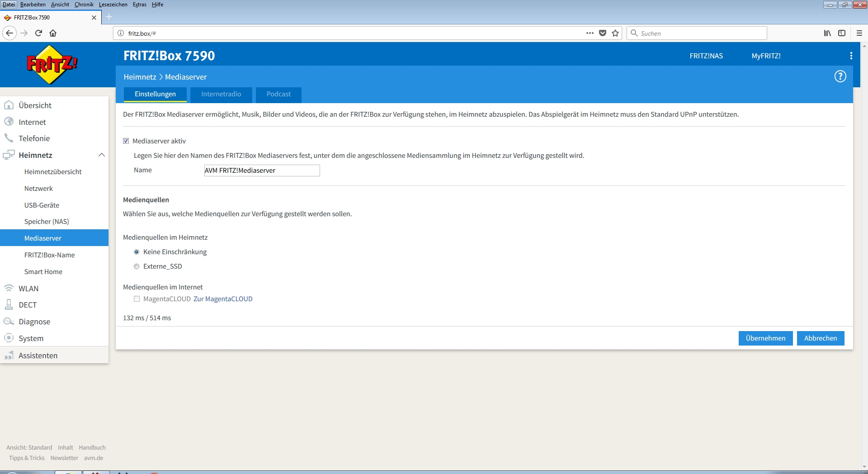Open the MyFRITZ! link
This screenshot has height=474, width=868.
click(x=766, y=56)
